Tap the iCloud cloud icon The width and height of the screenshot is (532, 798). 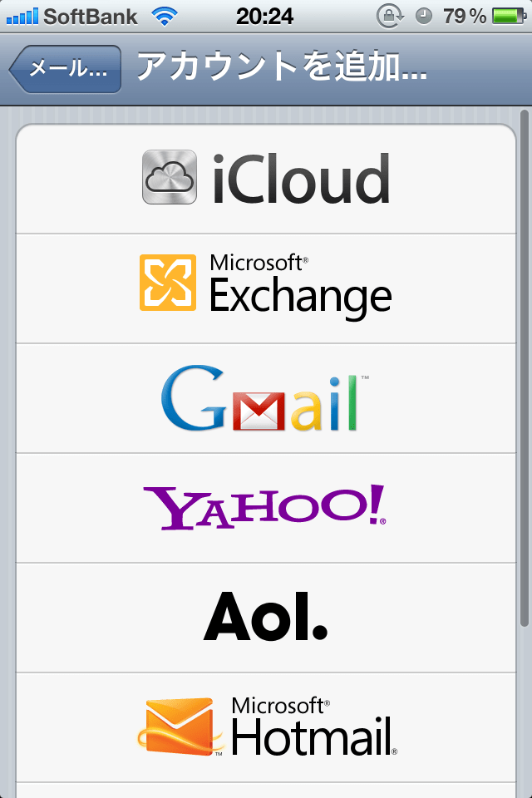click(170, 177)
